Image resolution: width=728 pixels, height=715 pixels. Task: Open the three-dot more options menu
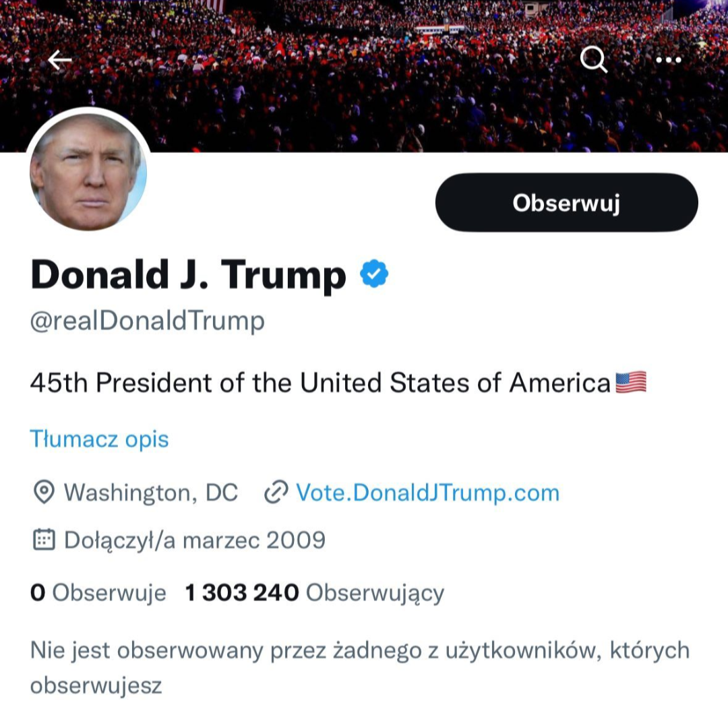668,61
